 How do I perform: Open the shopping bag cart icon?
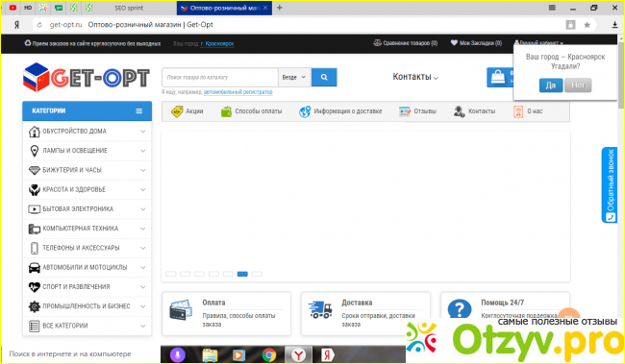(x=498, y=77)
